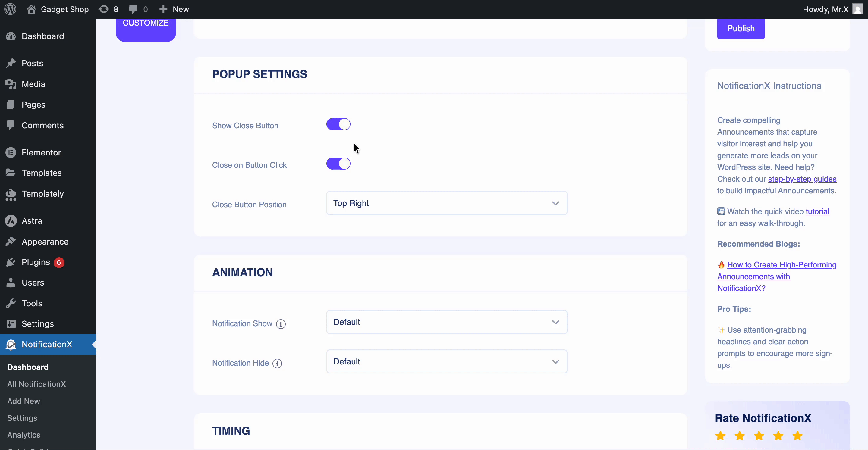The width and height of the screenshot is (868, 450).
Task: Open the Notification Hide dropdown
Action: tap(446, 361)
